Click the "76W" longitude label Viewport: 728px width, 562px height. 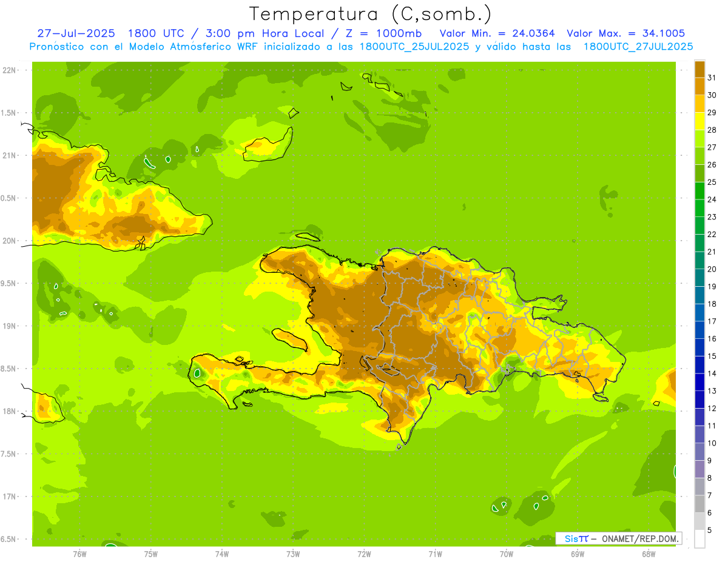point(79,554)
